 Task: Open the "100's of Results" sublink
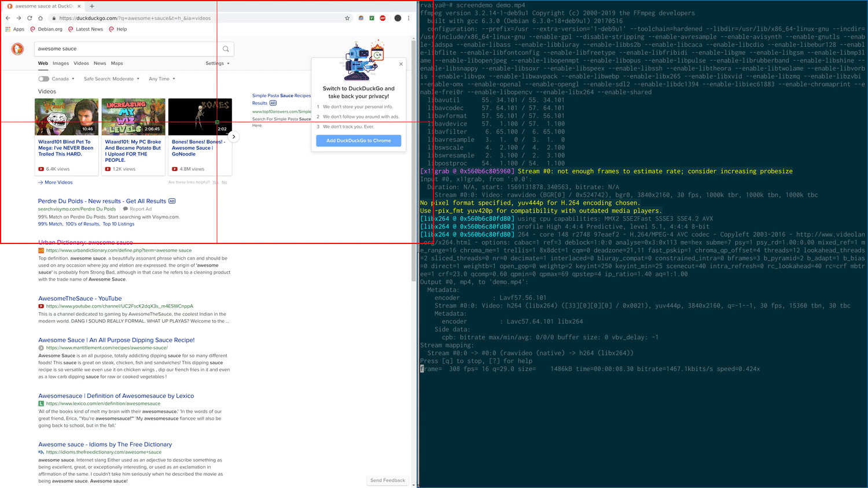[82, 224]
